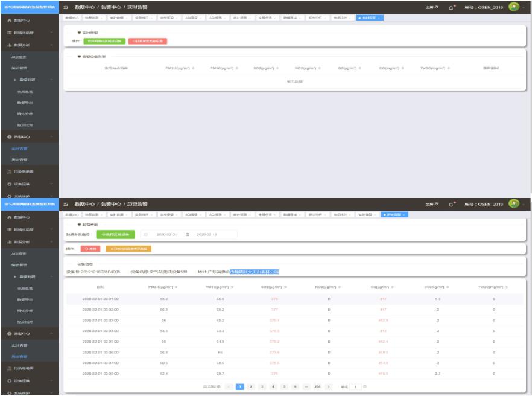The height and width of the screenshot is (396, 532).
Task: Go to the next page with pagination arrow
Action: 329,386
